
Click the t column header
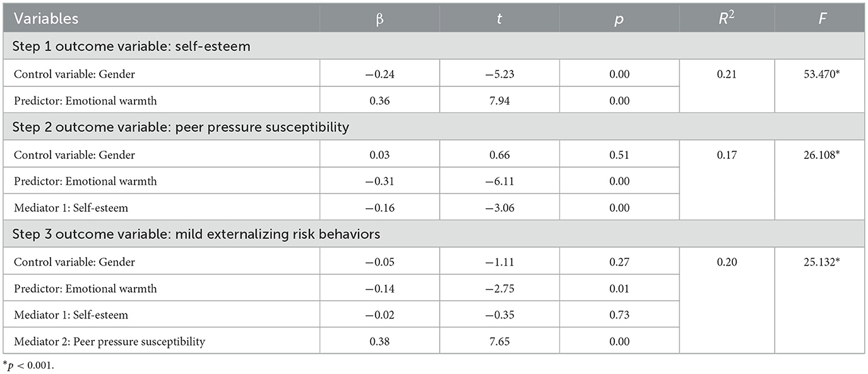tap(499, 18)
